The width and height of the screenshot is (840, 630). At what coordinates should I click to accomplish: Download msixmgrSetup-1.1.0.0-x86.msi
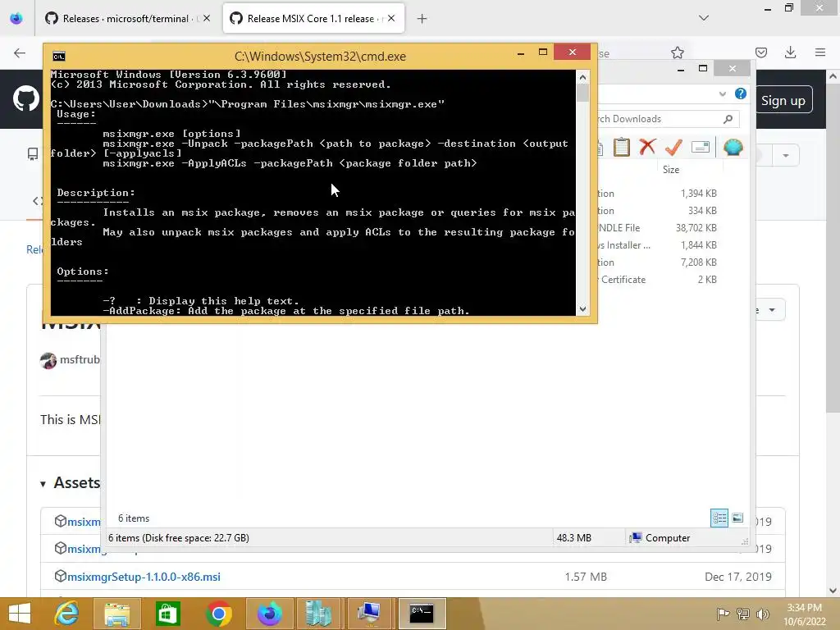(x=144, y=577)
